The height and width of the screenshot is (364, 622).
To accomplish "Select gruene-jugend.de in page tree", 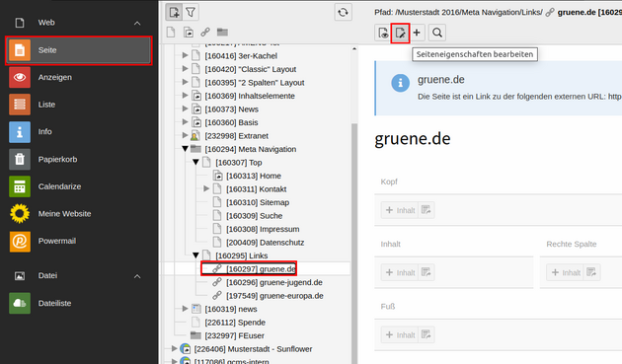I will point(274,282).
